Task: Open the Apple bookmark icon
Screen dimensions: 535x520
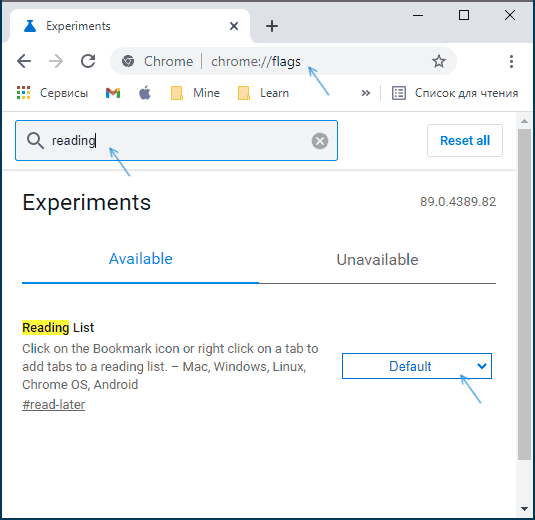Action: (145, 93)
